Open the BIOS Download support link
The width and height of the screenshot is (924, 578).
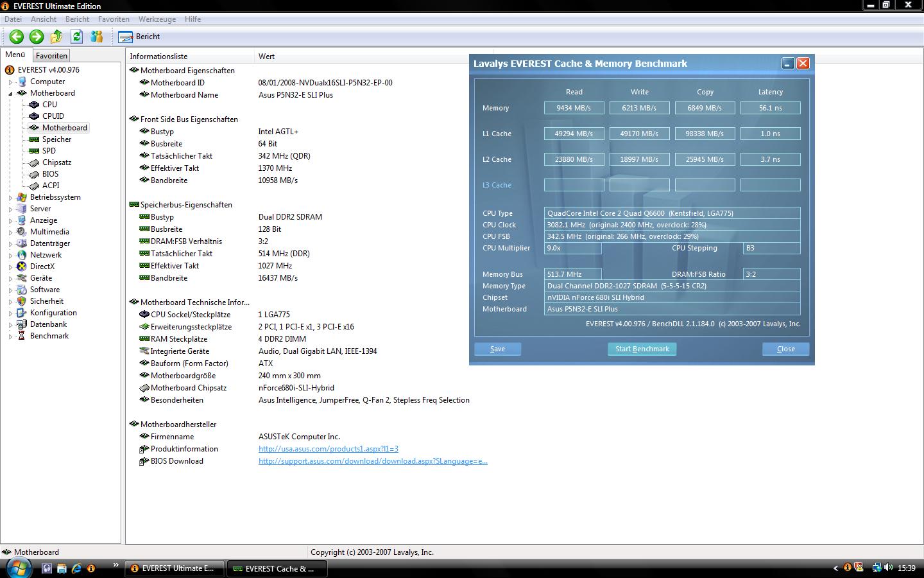(373, 461)
